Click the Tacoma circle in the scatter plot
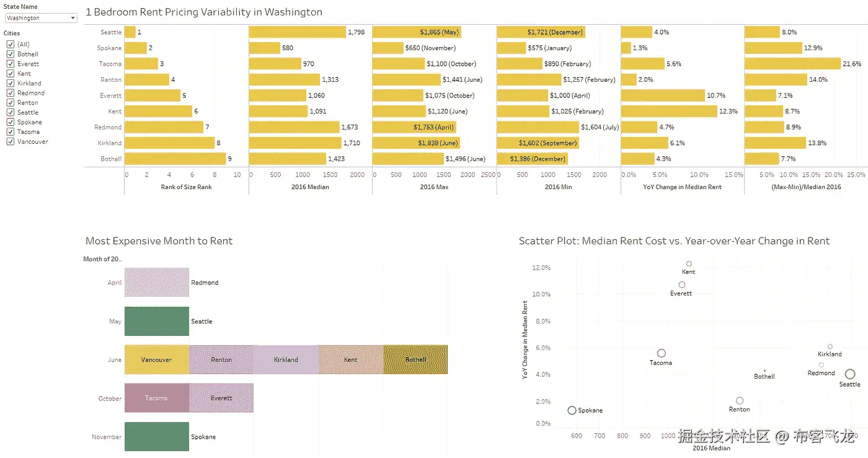 coord(662,353)
